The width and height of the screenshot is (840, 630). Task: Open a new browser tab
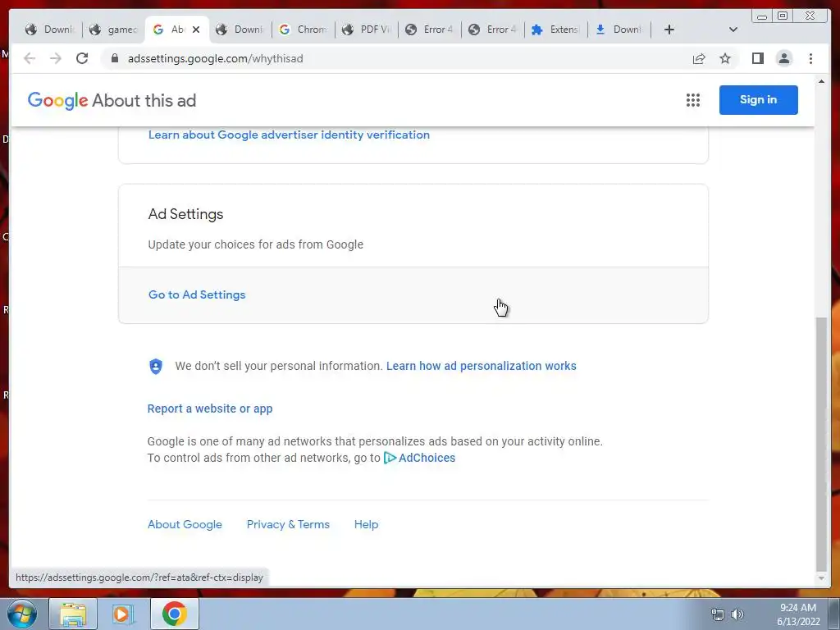(669, 30)
